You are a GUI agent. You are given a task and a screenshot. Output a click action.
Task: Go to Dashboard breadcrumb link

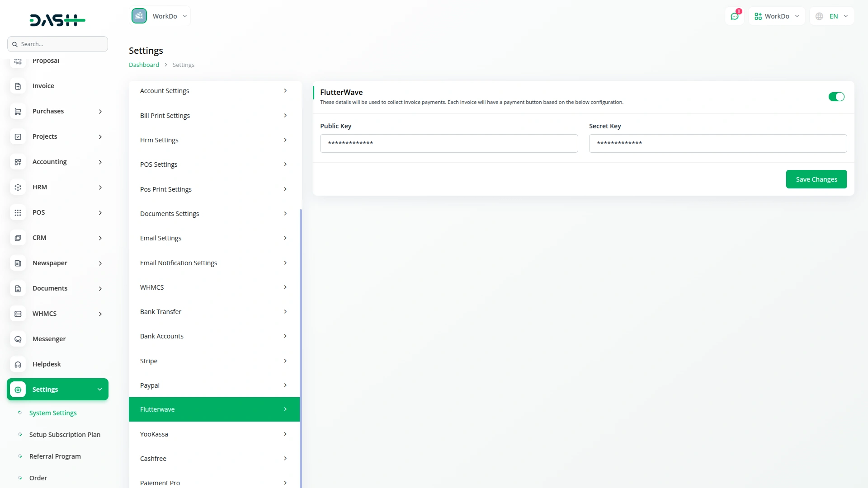[144, 65]
